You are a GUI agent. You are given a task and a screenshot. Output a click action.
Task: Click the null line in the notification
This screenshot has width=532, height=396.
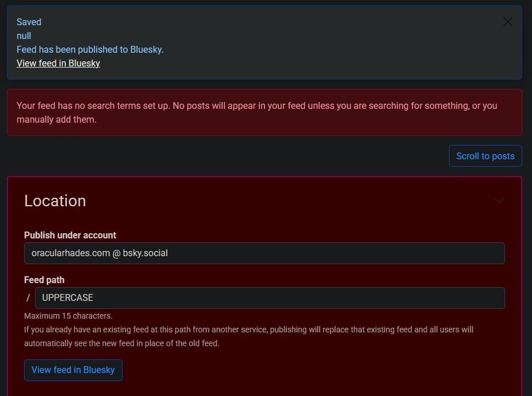[23, 36]
